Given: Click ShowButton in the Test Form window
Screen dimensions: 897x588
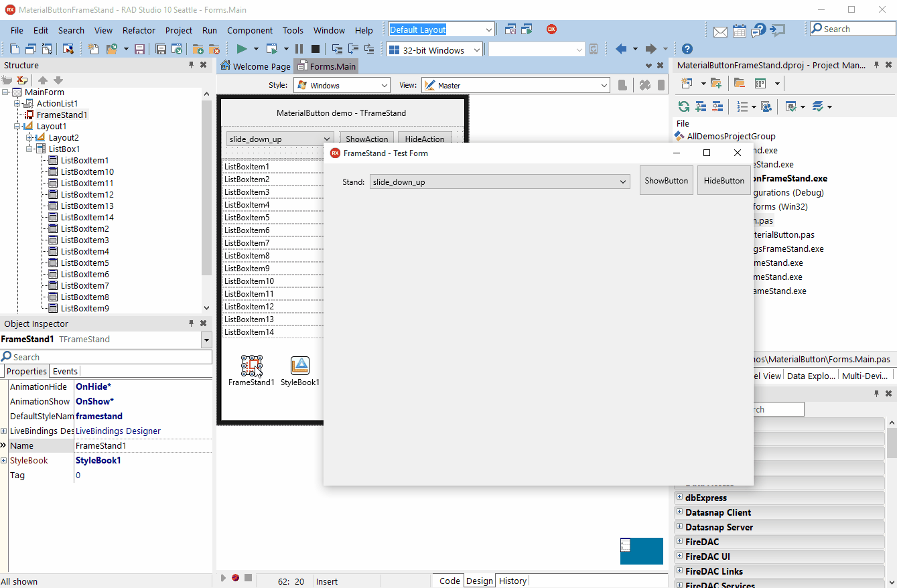Looking at the screenshot, I should coord(667,180).
